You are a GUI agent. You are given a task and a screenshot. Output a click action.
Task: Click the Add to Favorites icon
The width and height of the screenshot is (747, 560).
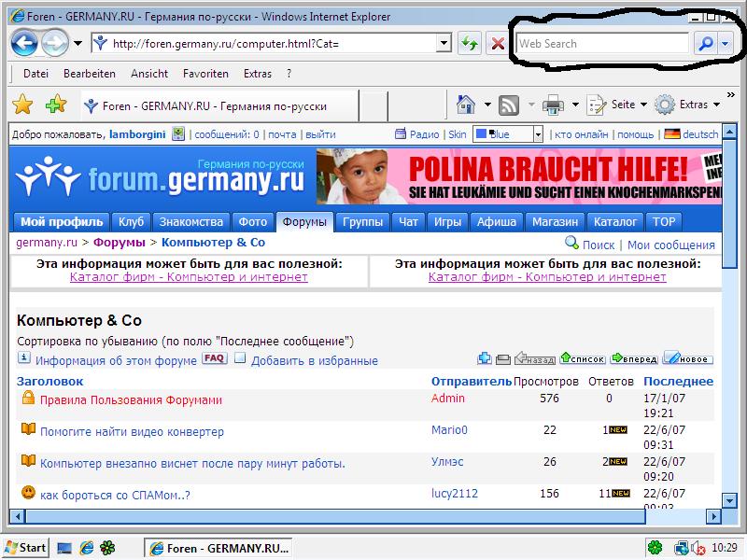click(x=55, y=105)
